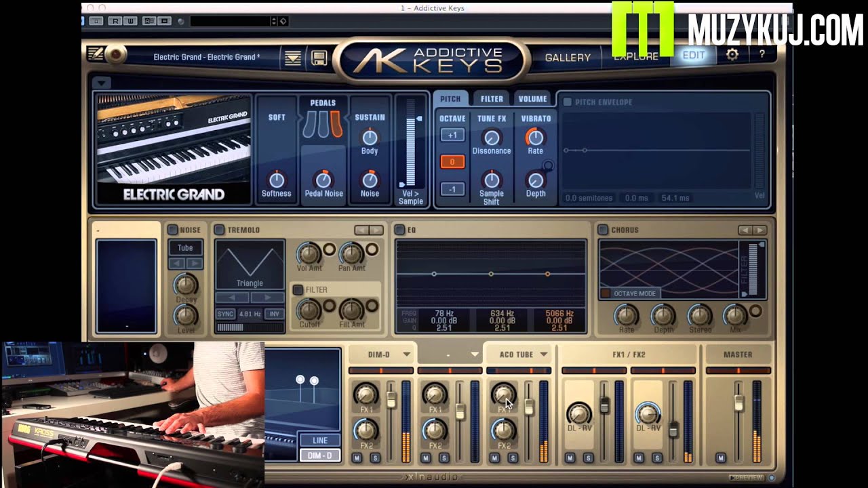
Task: Click the vibrato link icon beside Rate
Action: (x=548, y=166)
